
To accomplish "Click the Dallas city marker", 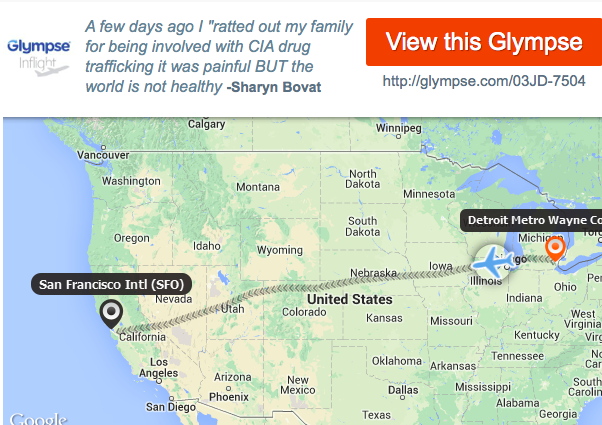I will 402,398.
